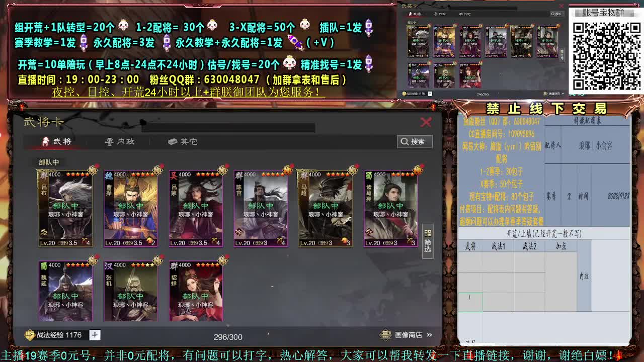Click the corner emblem badge on 曹操's card
The image size is (644, 362).
157,169
